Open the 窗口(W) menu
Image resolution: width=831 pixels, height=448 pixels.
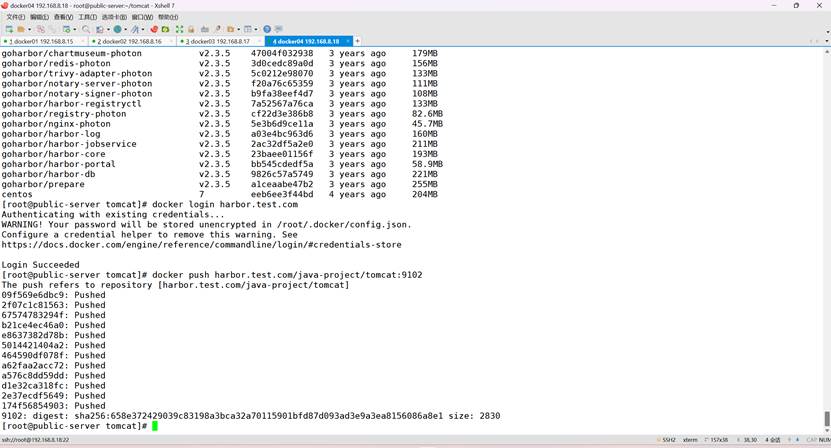[x=142, y=17]
